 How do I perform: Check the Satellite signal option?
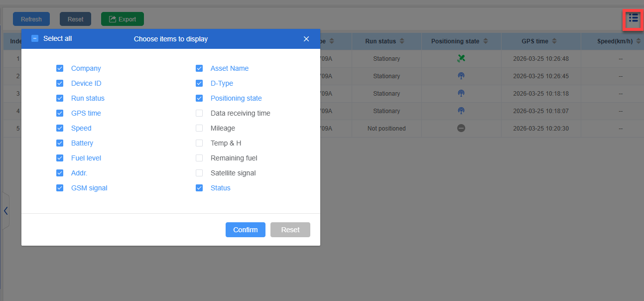coord(199,173)
